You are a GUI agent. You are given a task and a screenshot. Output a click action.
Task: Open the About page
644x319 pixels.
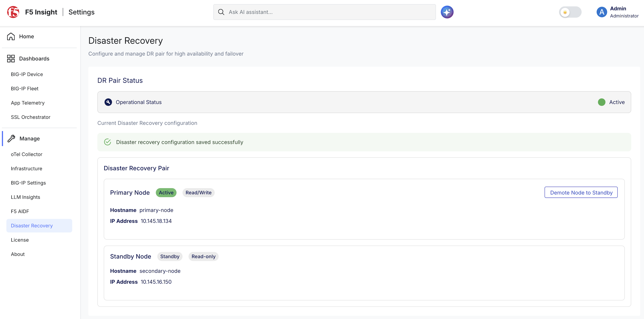point(18,254)
